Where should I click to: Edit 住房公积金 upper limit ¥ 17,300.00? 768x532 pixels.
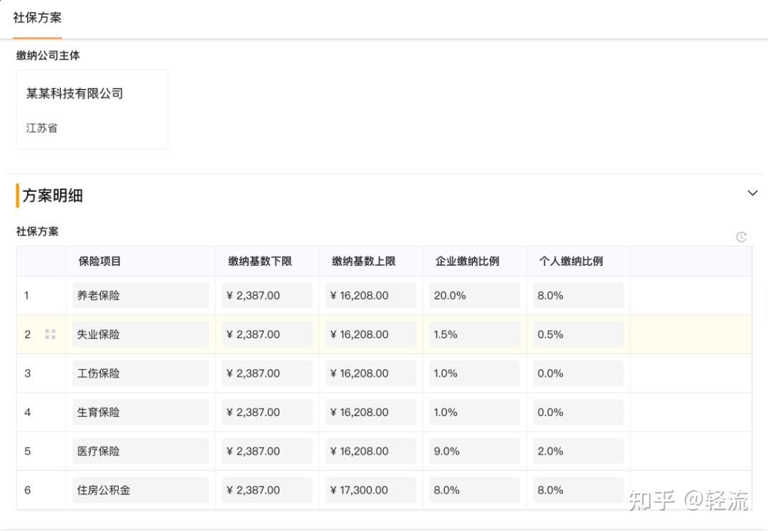370,490
